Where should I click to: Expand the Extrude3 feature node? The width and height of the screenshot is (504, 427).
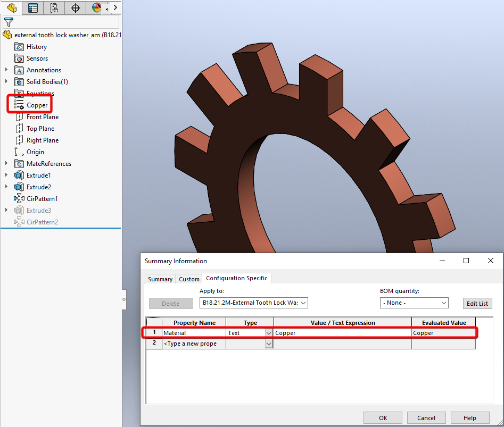[x=6, y=210]
